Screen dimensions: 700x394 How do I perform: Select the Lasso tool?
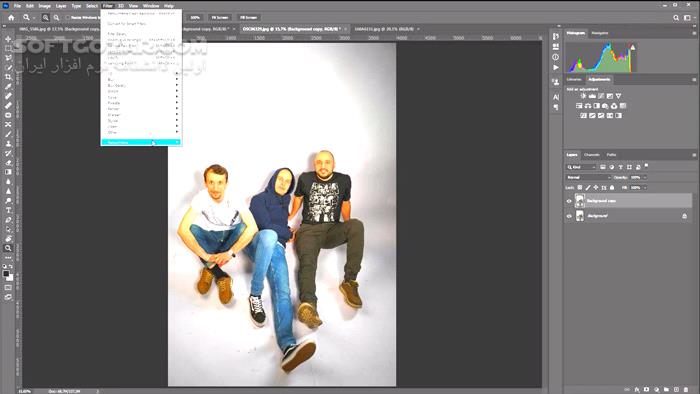coord(8,58)
